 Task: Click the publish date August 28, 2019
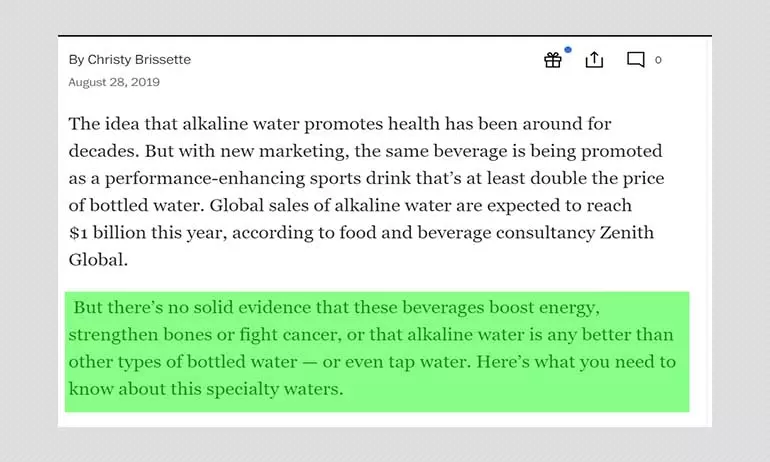tap(114, 82)
